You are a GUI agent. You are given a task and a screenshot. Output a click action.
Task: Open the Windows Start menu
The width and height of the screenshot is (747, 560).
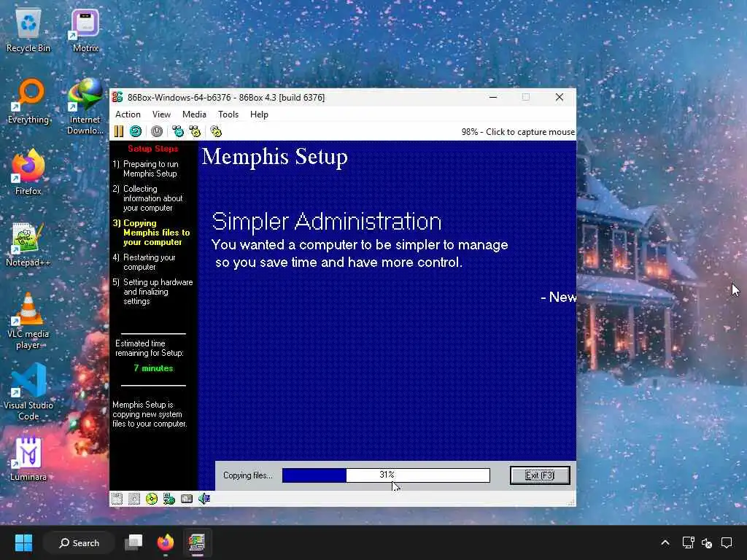point(23,542)
